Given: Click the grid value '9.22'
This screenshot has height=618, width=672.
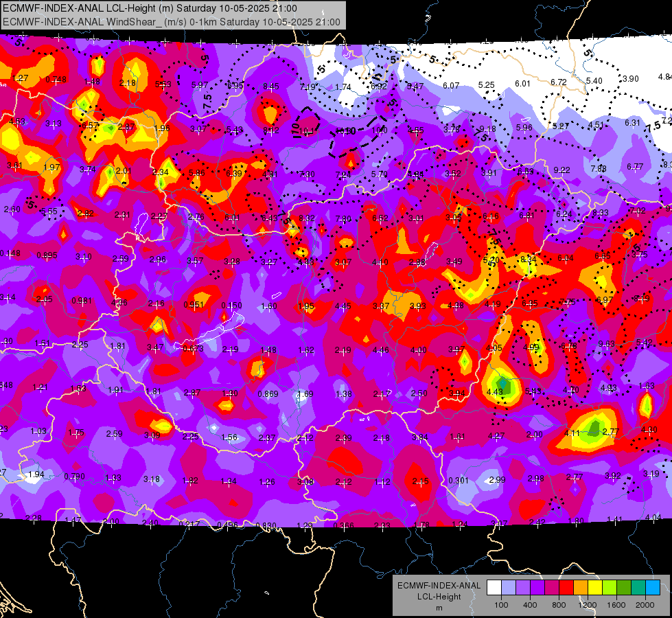Looking at the screenshot, I should (561, 170).
